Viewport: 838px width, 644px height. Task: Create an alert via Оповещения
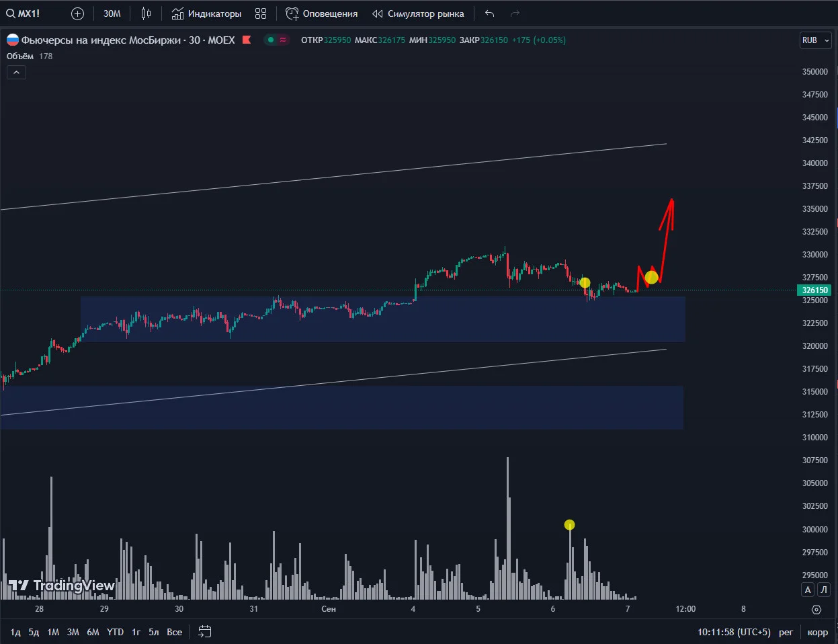(321, 13)
